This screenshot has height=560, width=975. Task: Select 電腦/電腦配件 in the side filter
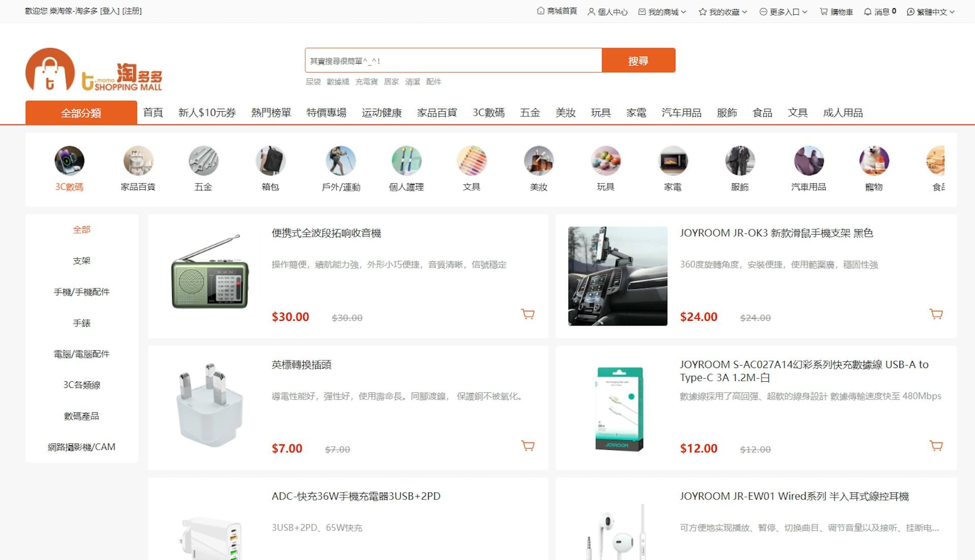[82, 354]
